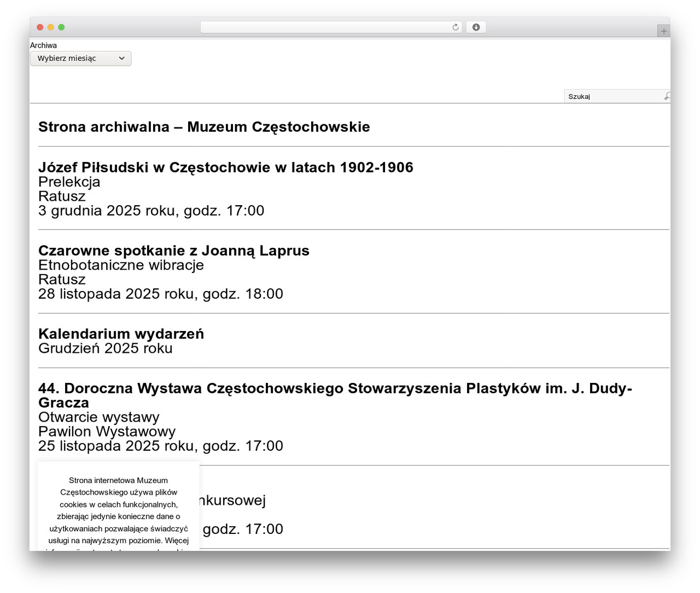The width and height of the screenshot is (700, 593).
Task: Select text 'Prelekcja'
Action: [69, 182]
